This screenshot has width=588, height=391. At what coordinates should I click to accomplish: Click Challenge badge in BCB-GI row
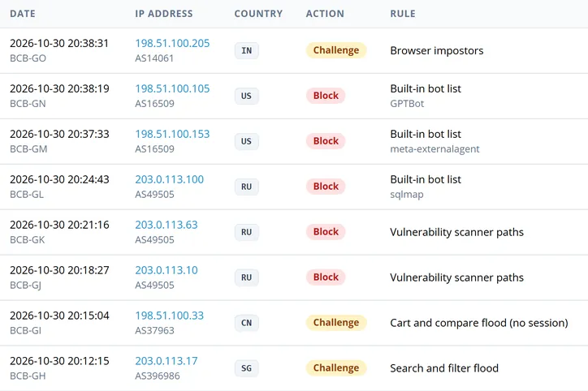coord(336,323)
